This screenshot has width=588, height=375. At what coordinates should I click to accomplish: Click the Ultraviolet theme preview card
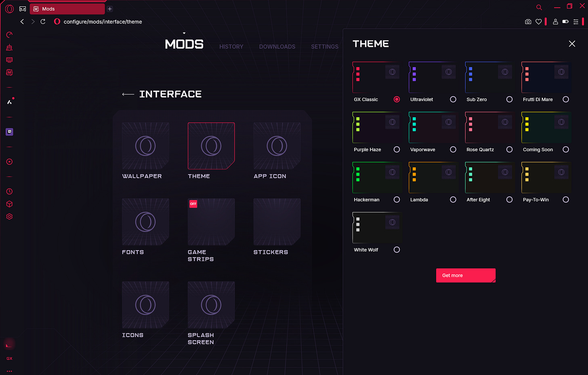[x=434, y=78]
